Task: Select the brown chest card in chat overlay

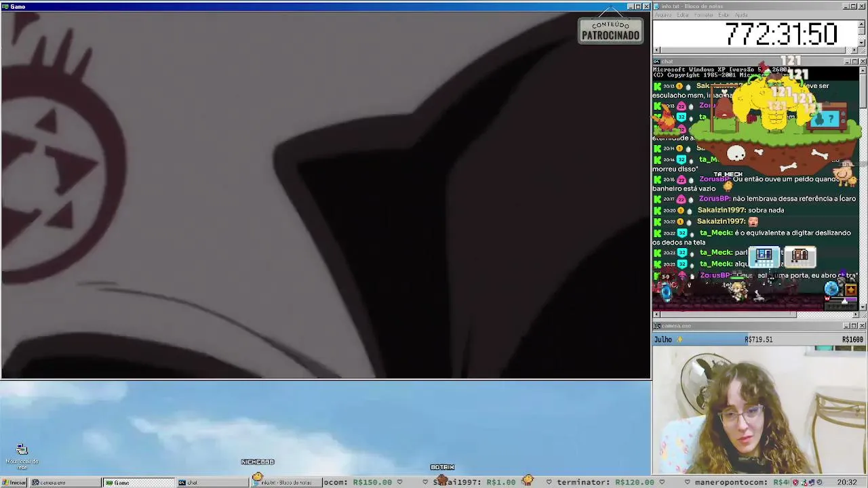Action: [800, 256]
